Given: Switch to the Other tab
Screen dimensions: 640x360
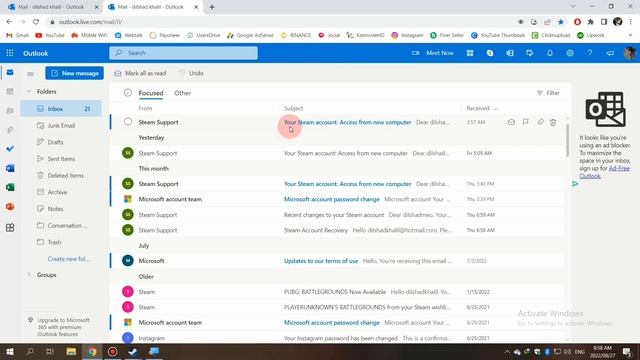Looking at the screenshot, I should tap(182, 93).
